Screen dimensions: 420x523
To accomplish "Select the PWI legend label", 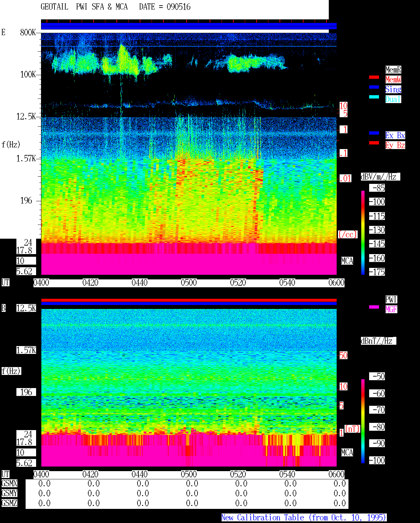I will pos(391,299).
